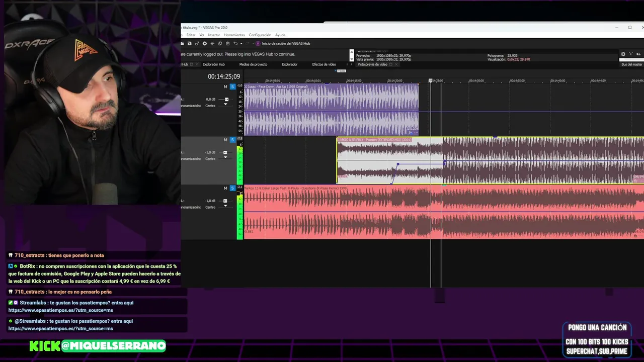Expand the Undo history dropdown arrow
The width and height of the screenshot is (644, 362).
click(x=242, y=44)
